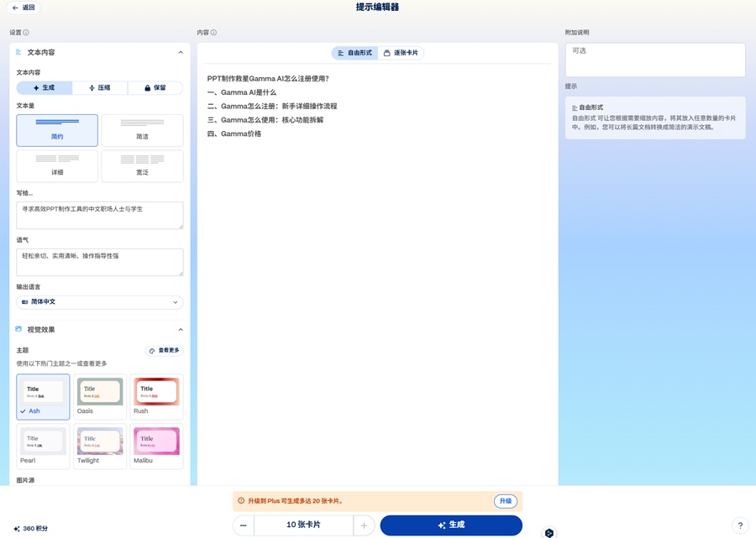Click the dark circular app icon at bottom
The image size is (756, 538).
[x=549, y=532]
